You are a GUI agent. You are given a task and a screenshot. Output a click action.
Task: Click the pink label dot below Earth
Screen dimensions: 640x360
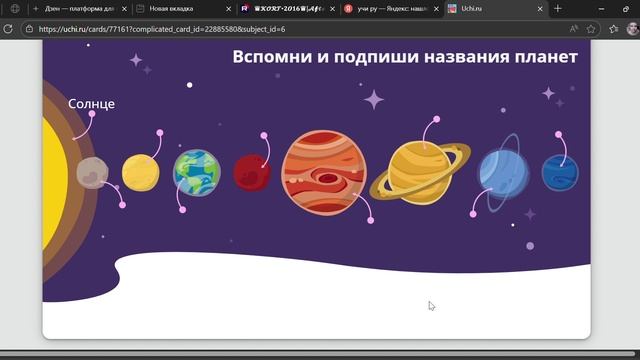182,210
